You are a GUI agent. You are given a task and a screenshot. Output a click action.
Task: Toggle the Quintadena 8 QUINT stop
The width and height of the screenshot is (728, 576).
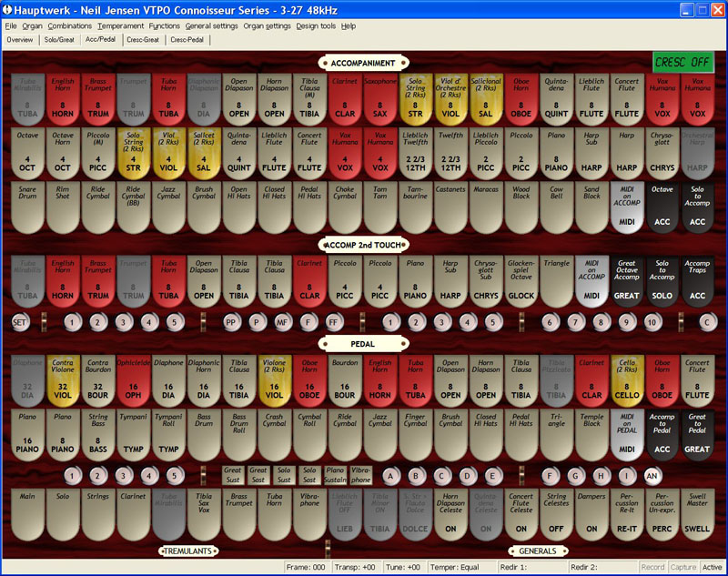(x=556, y=99)
